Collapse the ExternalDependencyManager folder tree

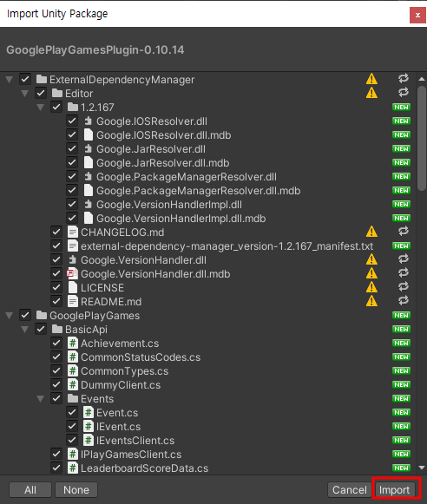click(x=10, y=80)
